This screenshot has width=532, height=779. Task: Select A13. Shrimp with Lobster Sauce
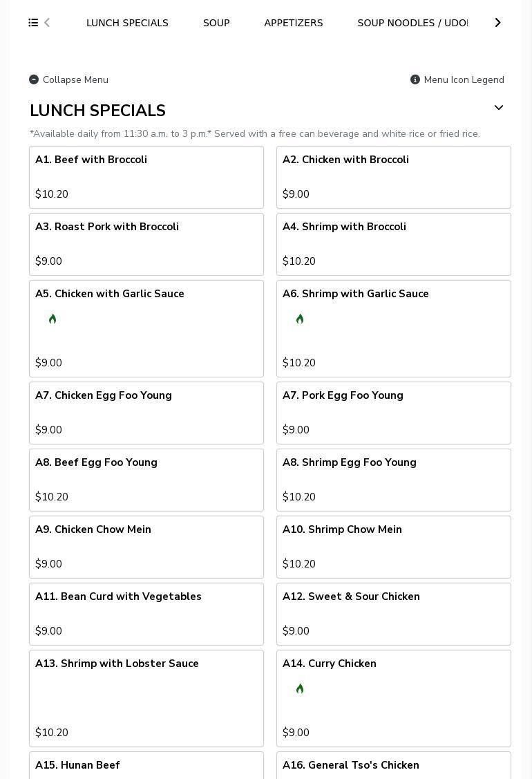146,698
